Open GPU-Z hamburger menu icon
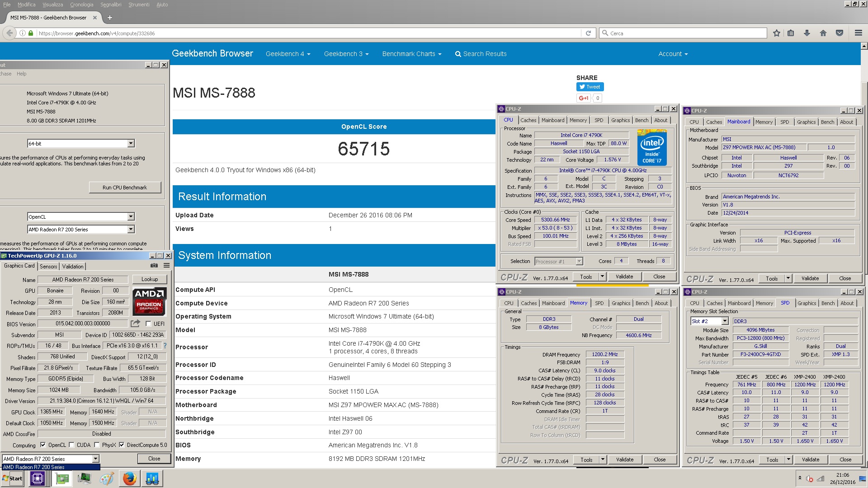This screenshot has height=488, width=868. coord(166,266)
